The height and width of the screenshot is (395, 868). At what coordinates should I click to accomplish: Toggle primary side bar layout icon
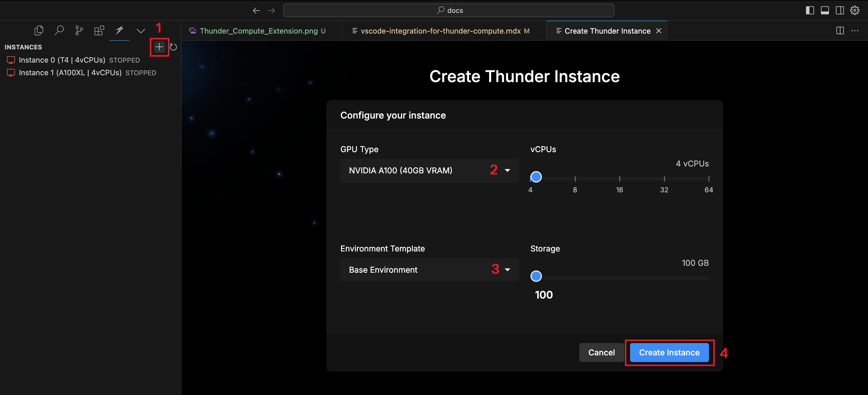coord(810,10)
